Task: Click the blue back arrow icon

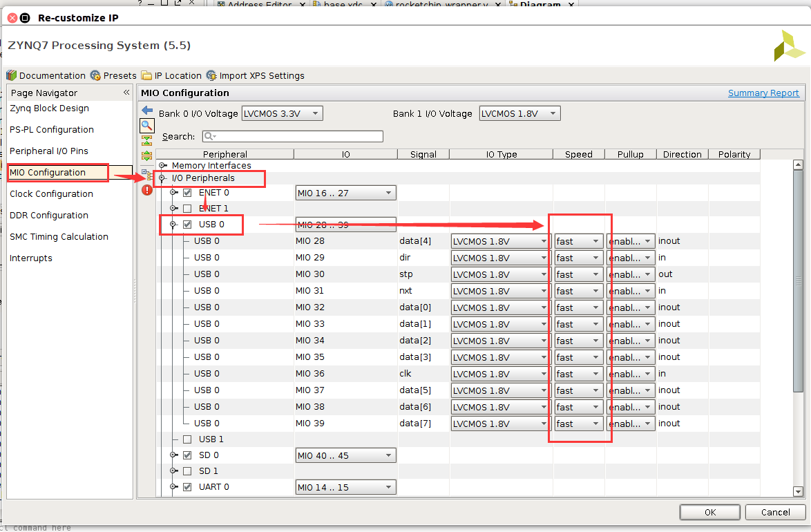Action: click(x=146, y=111)
